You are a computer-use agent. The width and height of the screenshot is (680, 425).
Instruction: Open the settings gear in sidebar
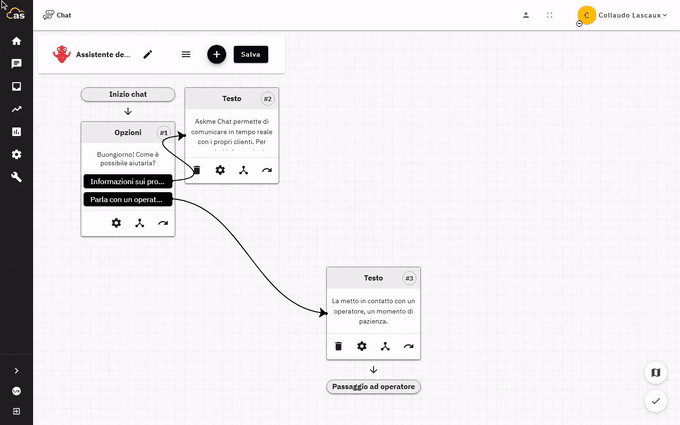point(16,154)
